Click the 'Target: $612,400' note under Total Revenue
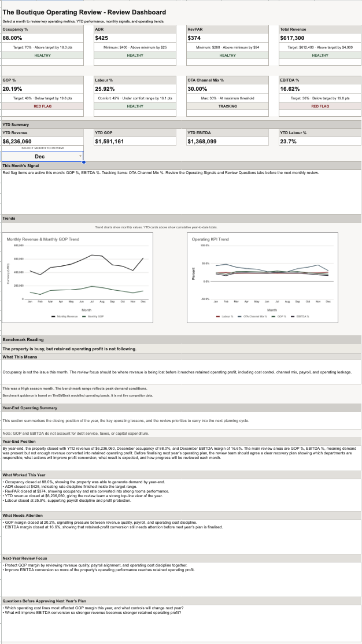 tap(320, 47)
